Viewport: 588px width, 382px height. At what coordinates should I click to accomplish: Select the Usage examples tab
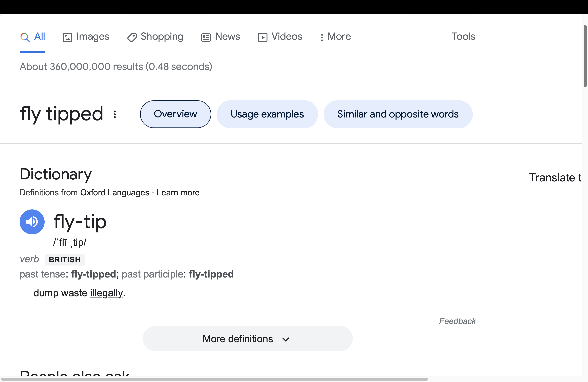(x=267, y=114)
